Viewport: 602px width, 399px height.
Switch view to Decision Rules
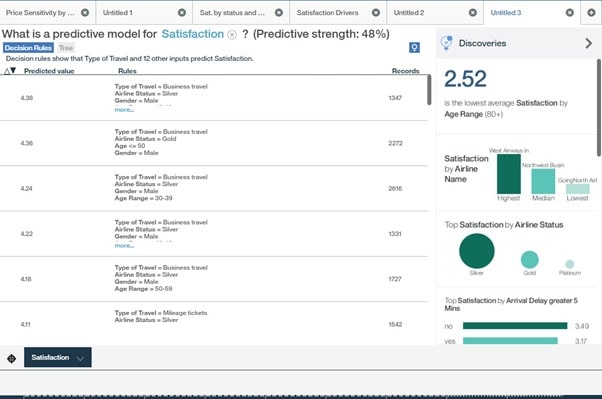coord(28,48)
